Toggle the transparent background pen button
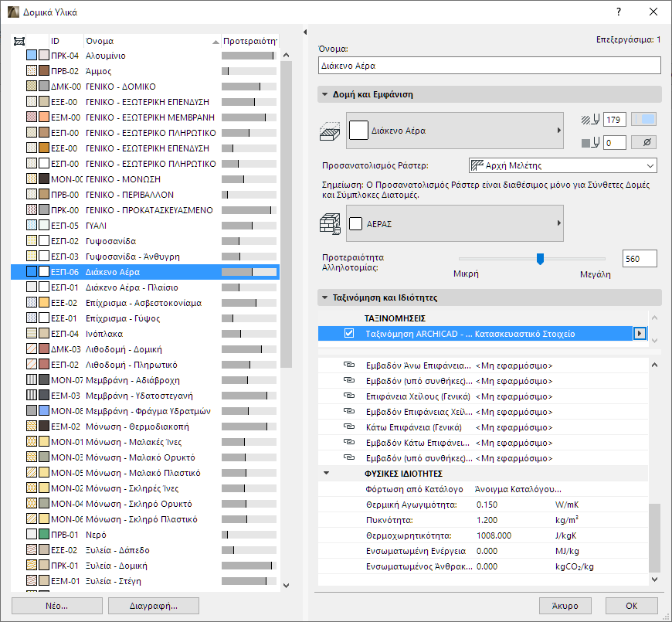The height and width of the screenshot is (622, 672). (643, 142)
